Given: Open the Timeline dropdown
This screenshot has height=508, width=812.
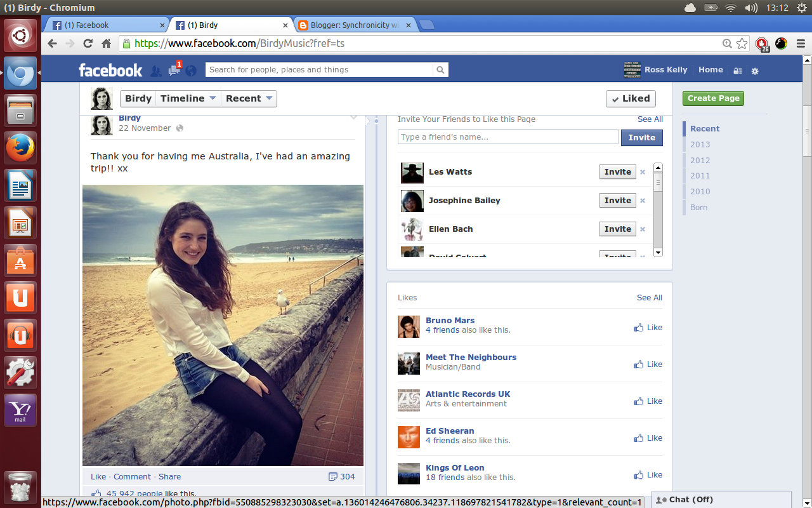Looking at the screenshot, I should [188, 98].
